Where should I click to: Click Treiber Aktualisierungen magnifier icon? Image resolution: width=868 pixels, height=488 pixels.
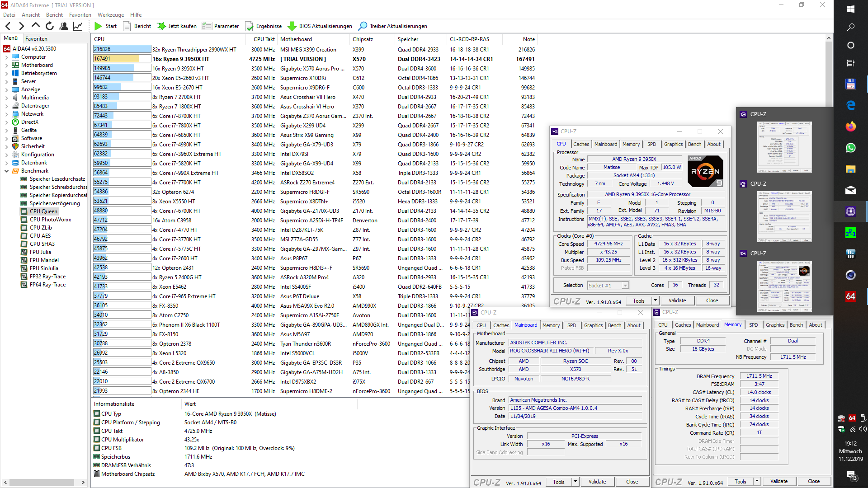pyautogui.click(x=363, y=26)
